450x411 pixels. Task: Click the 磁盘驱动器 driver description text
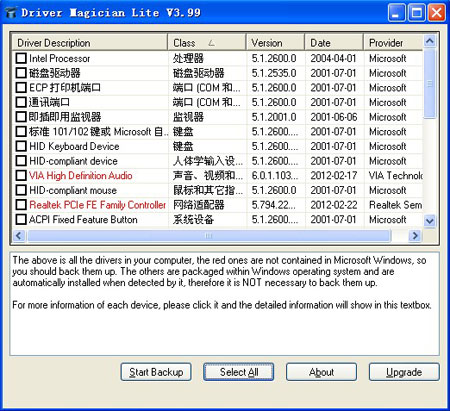click(x=55, y=73)
